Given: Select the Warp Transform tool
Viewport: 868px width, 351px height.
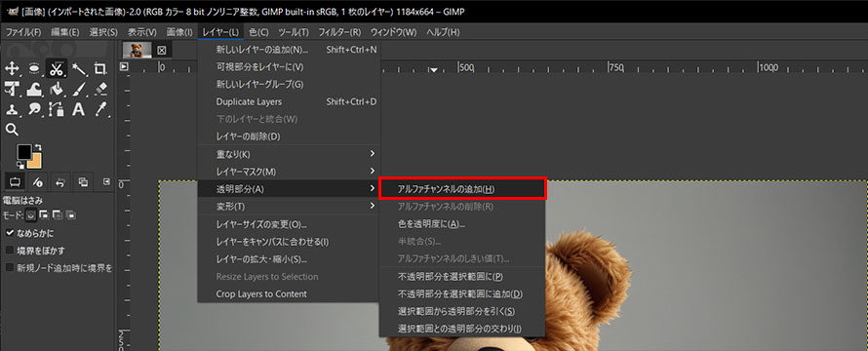Looking at the screenshot, I should click(x=34, y=89).
